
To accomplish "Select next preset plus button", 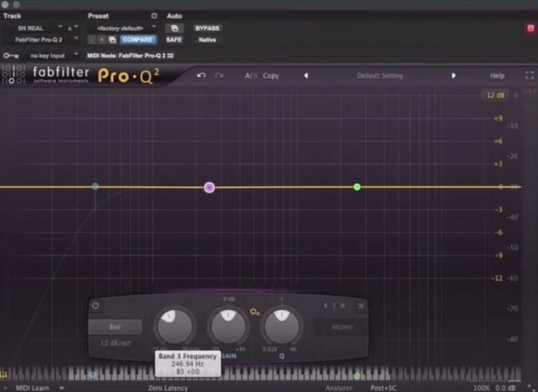I will click(101, 40).
